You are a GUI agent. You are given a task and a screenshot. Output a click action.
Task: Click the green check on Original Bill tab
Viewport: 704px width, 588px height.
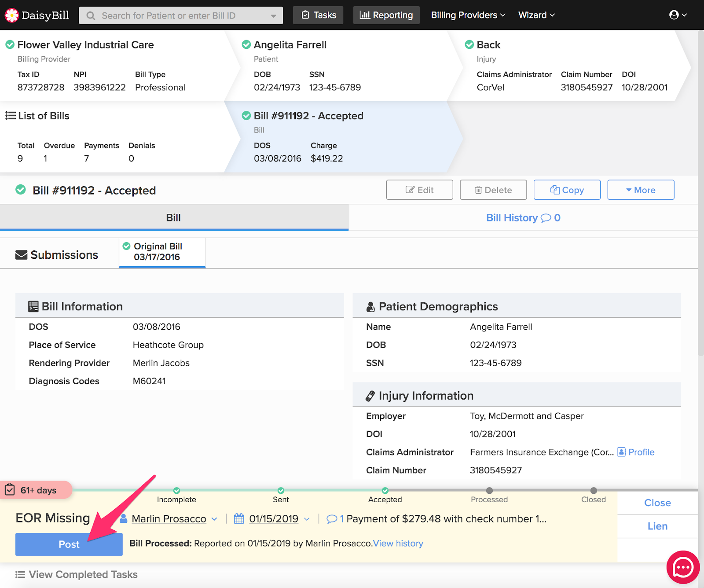click(127, 246)
